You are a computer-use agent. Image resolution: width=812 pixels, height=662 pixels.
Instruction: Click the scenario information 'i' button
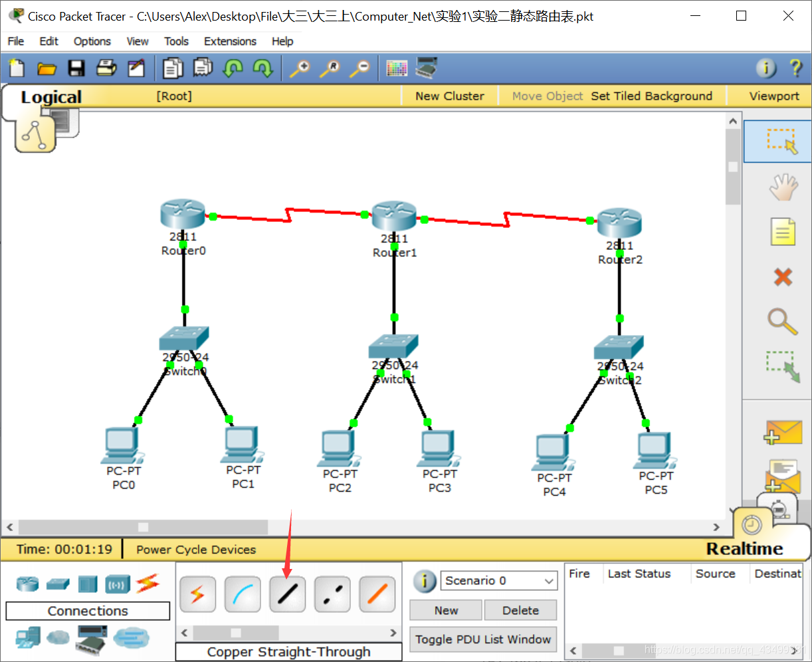pos(425,581)
